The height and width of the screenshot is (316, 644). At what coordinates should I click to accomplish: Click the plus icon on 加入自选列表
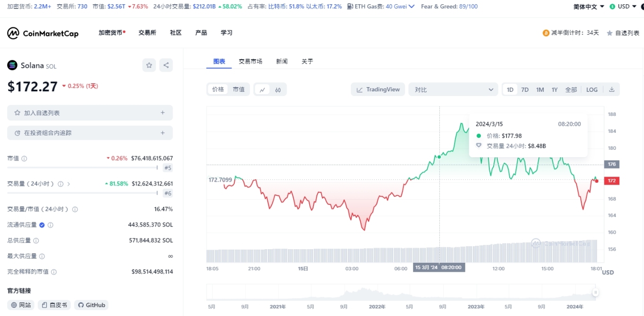163,113
